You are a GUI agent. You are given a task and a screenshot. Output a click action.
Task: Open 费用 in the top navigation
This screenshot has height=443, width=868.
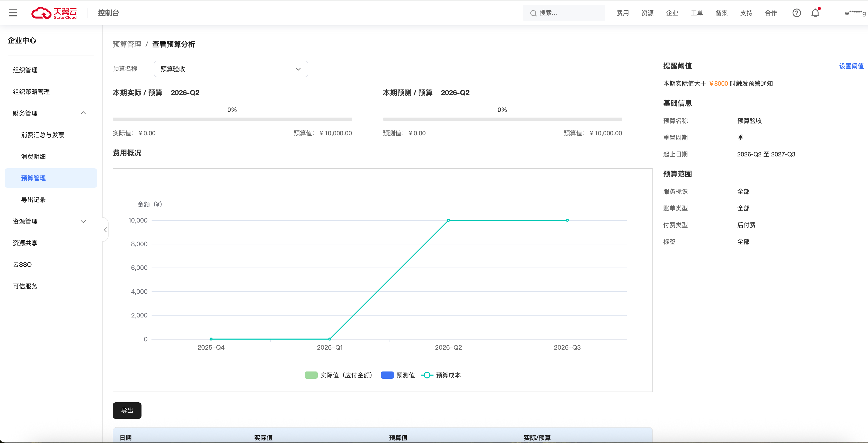pyautogui.click(x=622, y=13)
